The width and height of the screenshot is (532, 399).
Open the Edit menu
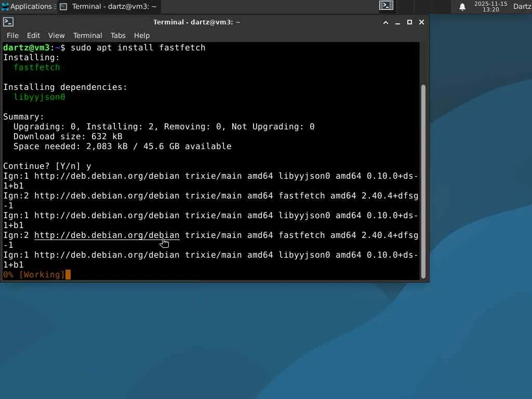(33, 36)
